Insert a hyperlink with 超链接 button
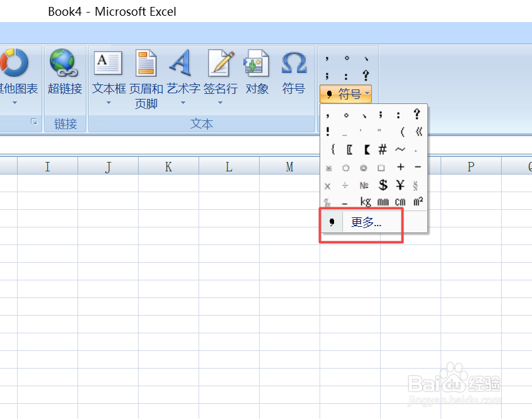 (65, 72)
